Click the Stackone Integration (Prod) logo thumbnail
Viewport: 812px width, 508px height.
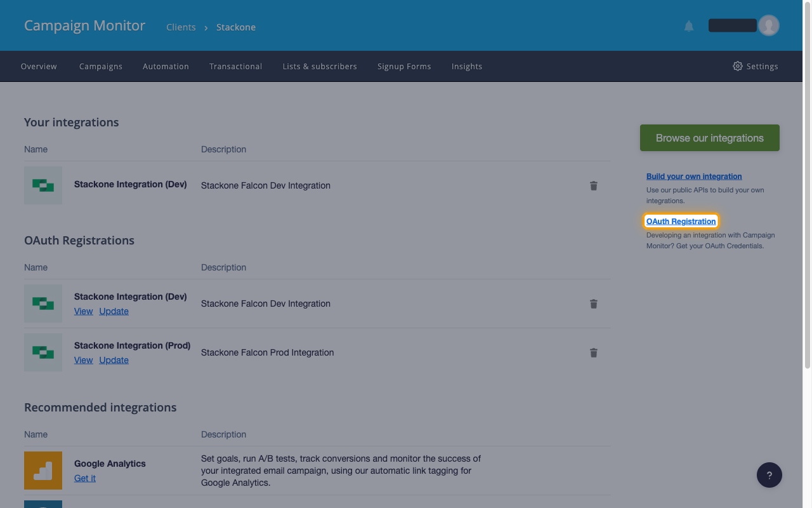[x=43, y=352]
